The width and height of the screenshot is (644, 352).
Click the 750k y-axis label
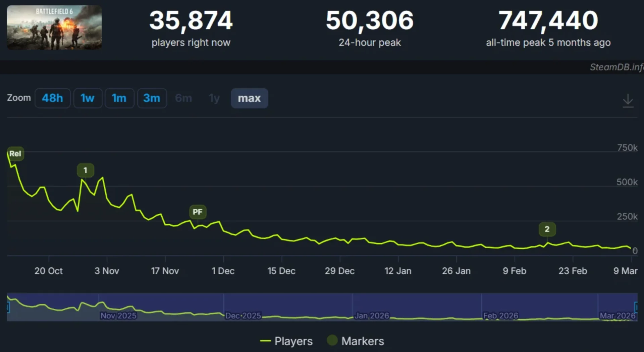tap(627, 147)
